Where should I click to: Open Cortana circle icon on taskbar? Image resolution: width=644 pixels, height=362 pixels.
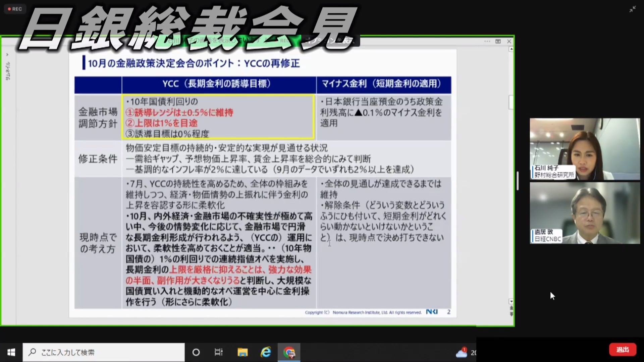pyautogui.click(x=196, y=352)
